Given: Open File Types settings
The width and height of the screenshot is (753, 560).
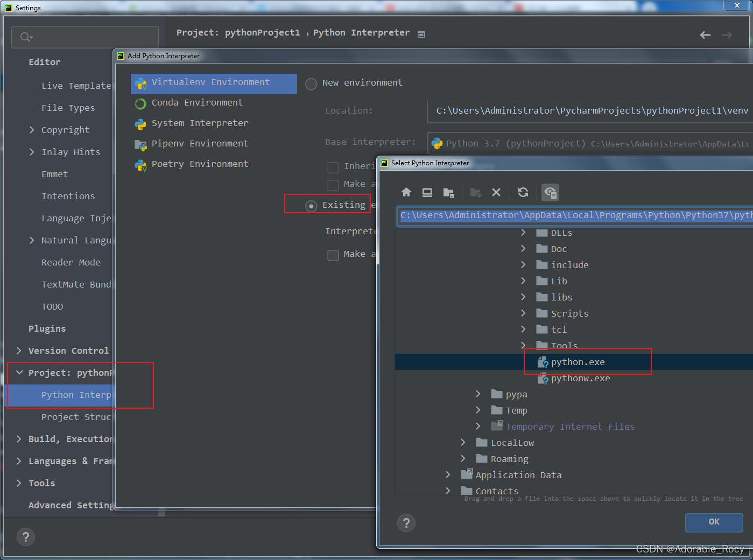Looking at the screenshot, I should (68, 108).
